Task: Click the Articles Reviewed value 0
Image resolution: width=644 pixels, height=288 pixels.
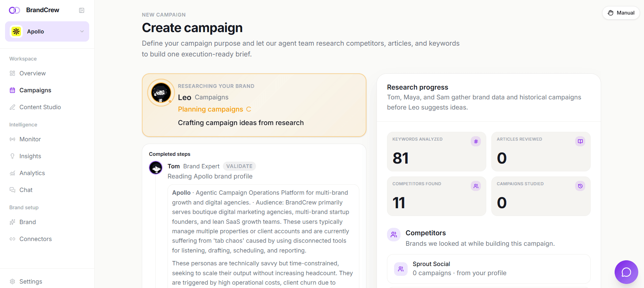Action: (x=502, y=158)
